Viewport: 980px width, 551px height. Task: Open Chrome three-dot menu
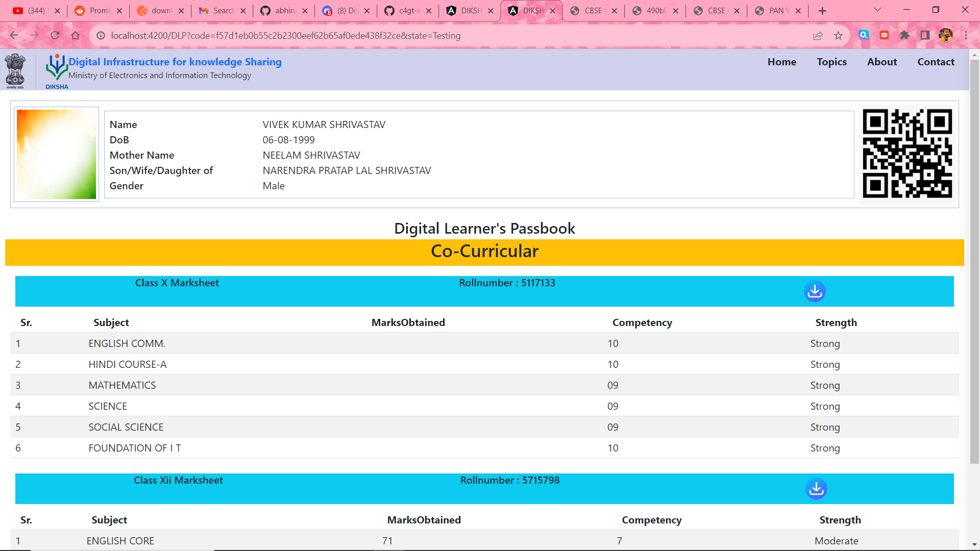click(x=966, y=35)
